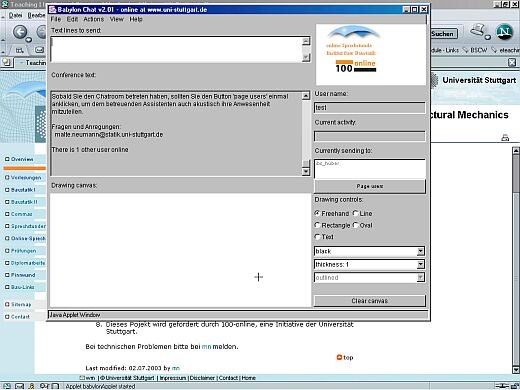The height and width of the screenshot is (390, 520).
Task: Expand the thickness dropdown
Action: coord(369,264)
